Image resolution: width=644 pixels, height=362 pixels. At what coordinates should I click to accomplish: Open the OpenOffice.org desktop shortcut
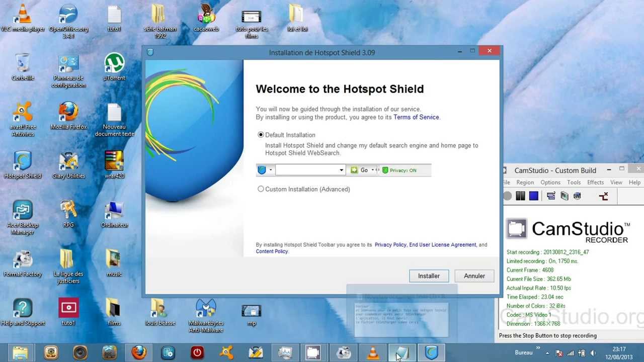click(68, 21)
